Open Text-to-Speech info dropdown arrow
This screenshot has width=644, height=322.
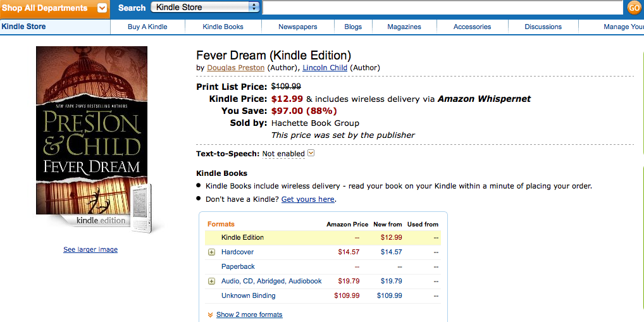(311, 153)
